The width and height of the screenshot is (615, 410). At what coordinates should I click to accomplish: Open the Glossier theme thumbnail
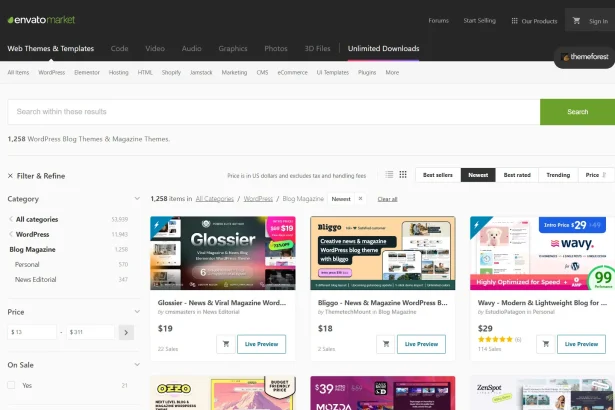tap(223, 253)
